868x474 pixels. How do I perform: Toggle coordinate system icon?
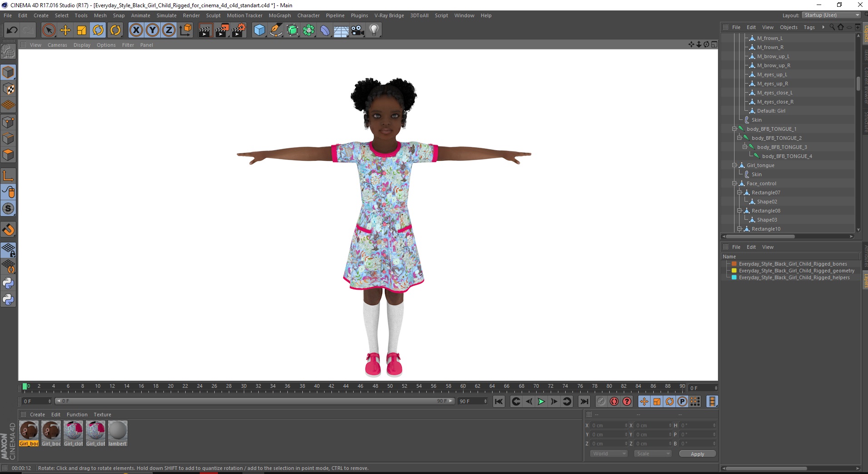(x=185, y=30)
